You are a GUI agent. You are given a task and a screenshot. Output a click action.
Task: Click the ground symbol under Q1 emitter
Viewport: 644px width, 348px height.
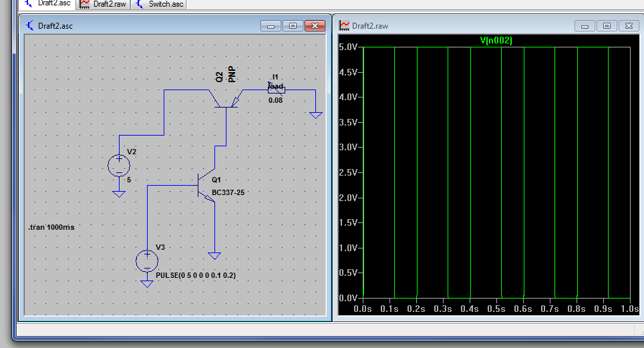click(x=214, y=256)
